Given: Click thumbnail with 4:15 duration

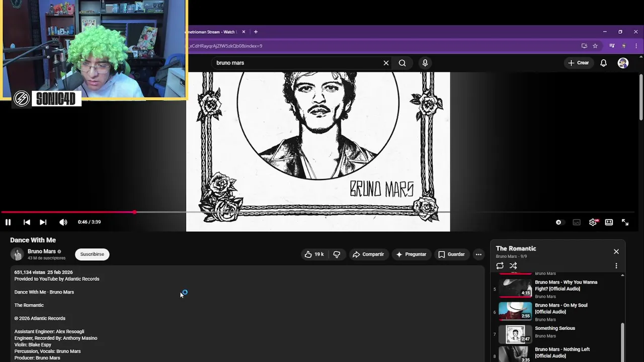Looking at the screenshot, I should [x=515, y=288].
